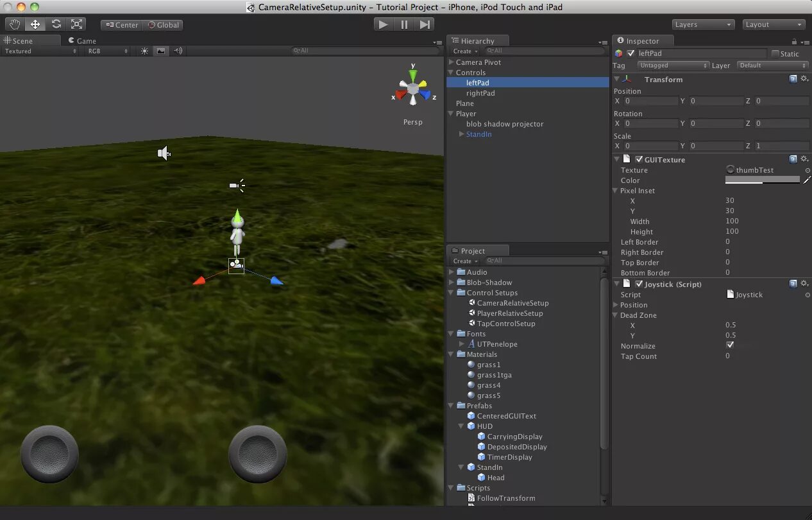
Task: Collapse the Pixel Inset foldout
Action: point(616,191)
